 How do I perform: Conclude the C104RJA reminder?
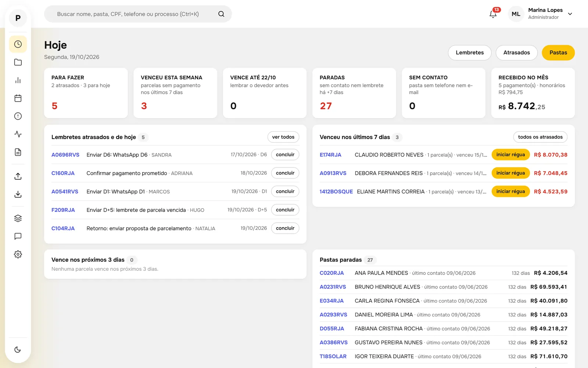coord(285,228)
